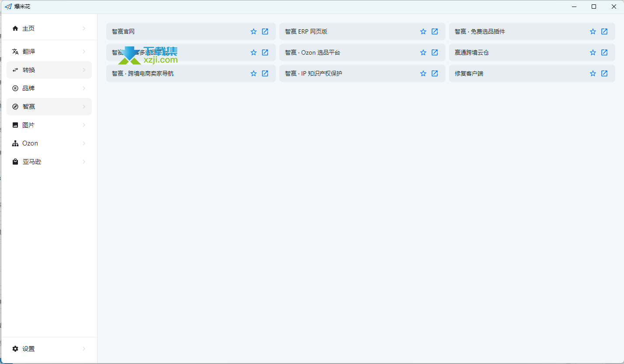Expand chevron on the 图片 row
The width and height of the screenshot is (624, 364).
point(84,125)
